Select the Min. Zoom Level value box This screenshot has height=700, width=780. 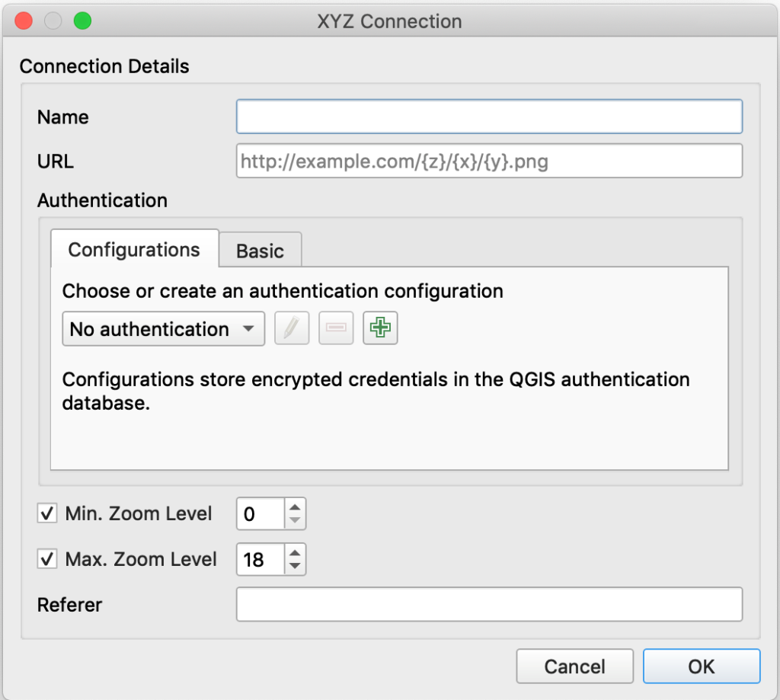261,513
